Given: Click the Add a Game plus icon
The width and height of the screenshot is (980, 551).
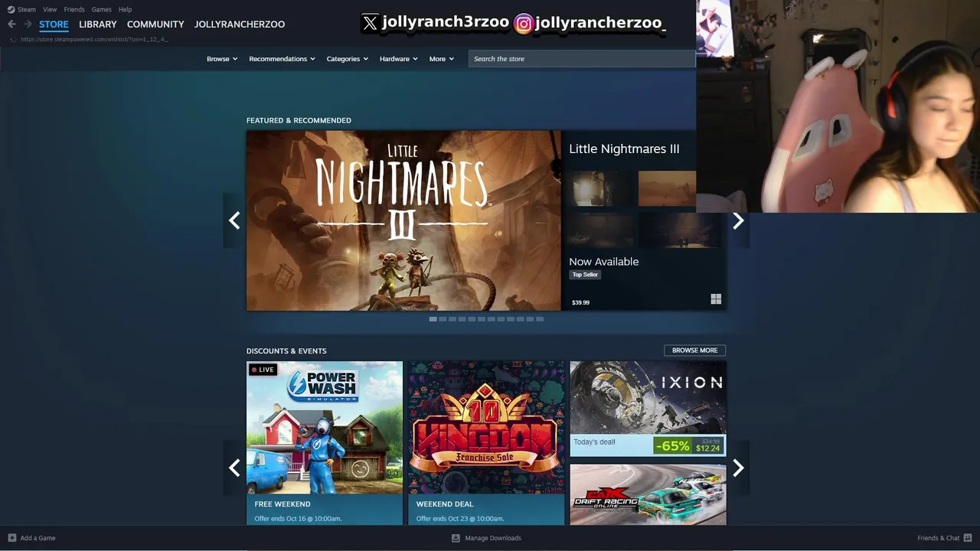Looking at the screenshot, I should [x=11, y=538].
